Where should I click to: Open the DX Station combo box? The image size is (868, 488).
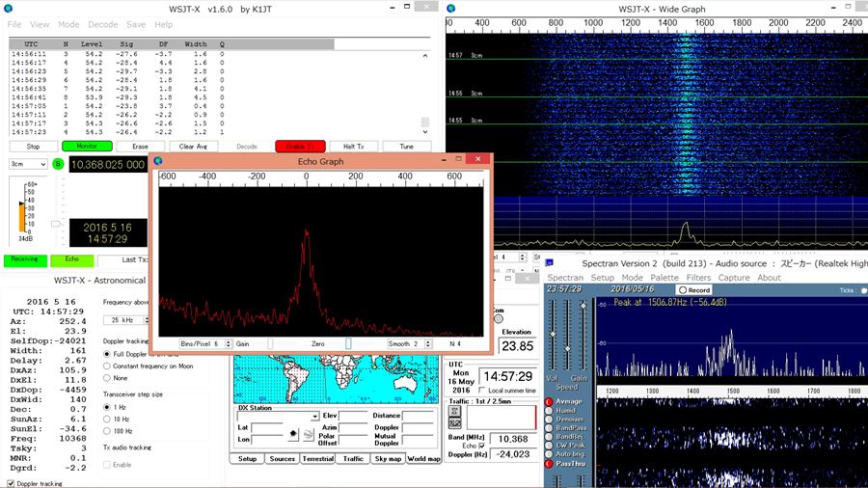279,417
